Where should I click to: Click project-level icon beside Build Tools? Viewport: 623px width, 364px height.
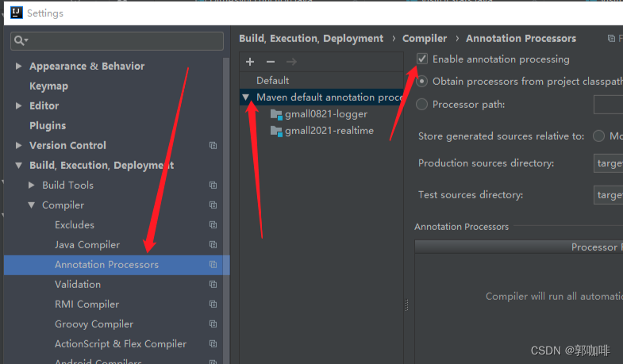tap(213, 186)
